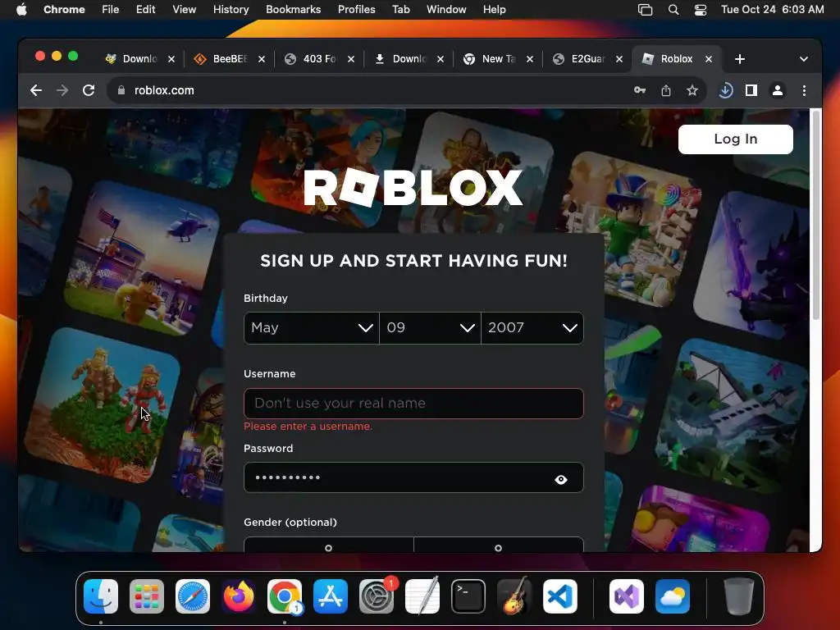Image resolution: width=840 pixels, height=630 pixels.
Task: Click the browser forward arrow
Action: (x=62, y=90)
